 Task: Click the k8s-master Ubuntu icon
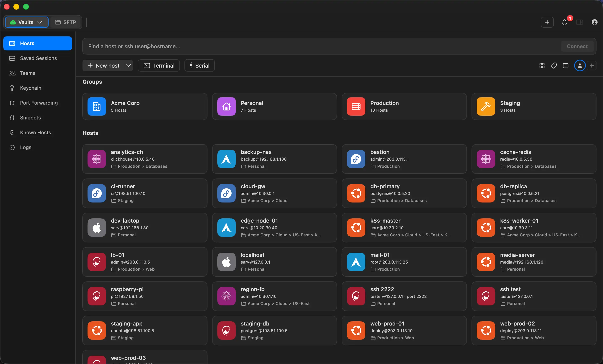[x=356, y=228]
